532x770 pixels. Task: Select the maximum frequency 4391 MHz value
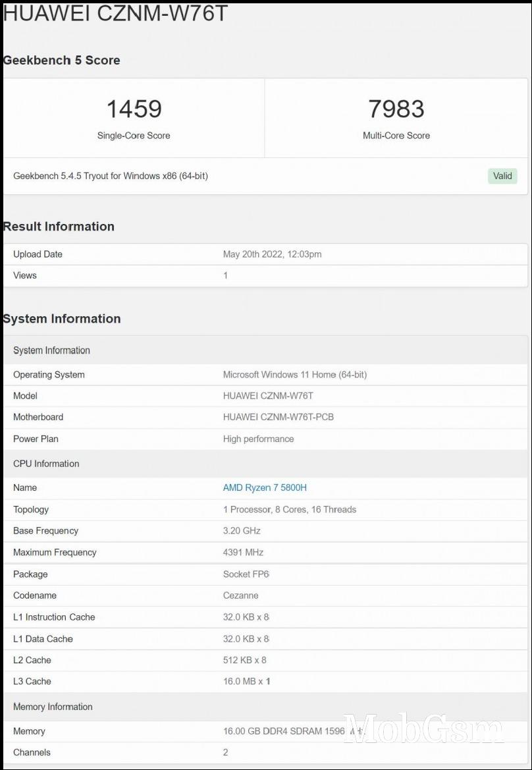(x=243, y=553)
